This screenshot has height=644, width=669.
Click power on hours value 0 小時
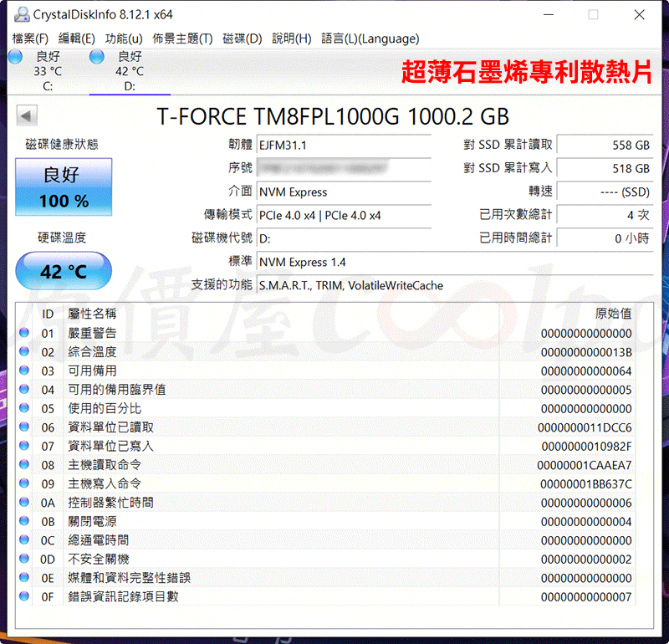point(605,238)
